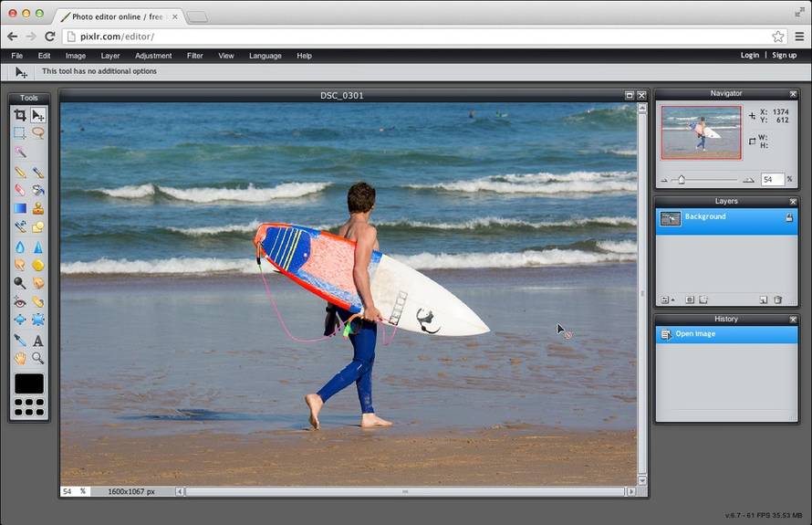Click the browser reload button
Image resolution: width=812 pixels, height=525 pixels.
pyautogui.click(x=49, y=37)
